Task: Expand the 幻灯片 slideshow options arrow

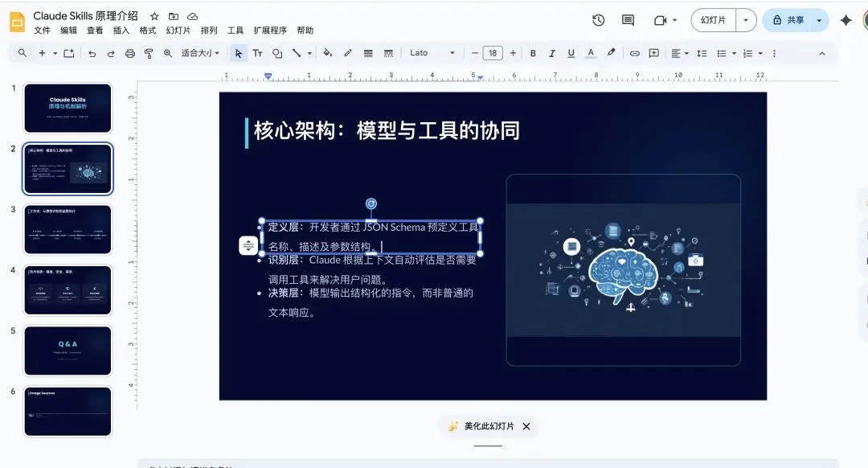Action: click(746, 20)
